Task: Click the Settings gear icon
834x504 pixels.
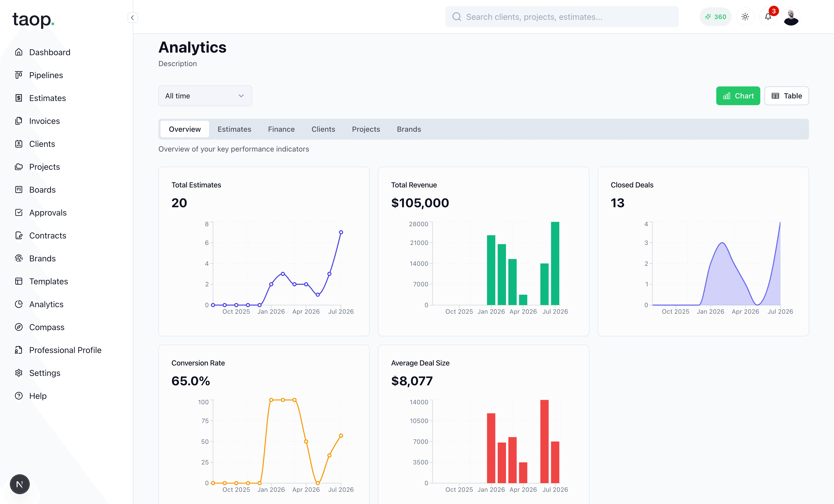Action: (x=19, y=373)
